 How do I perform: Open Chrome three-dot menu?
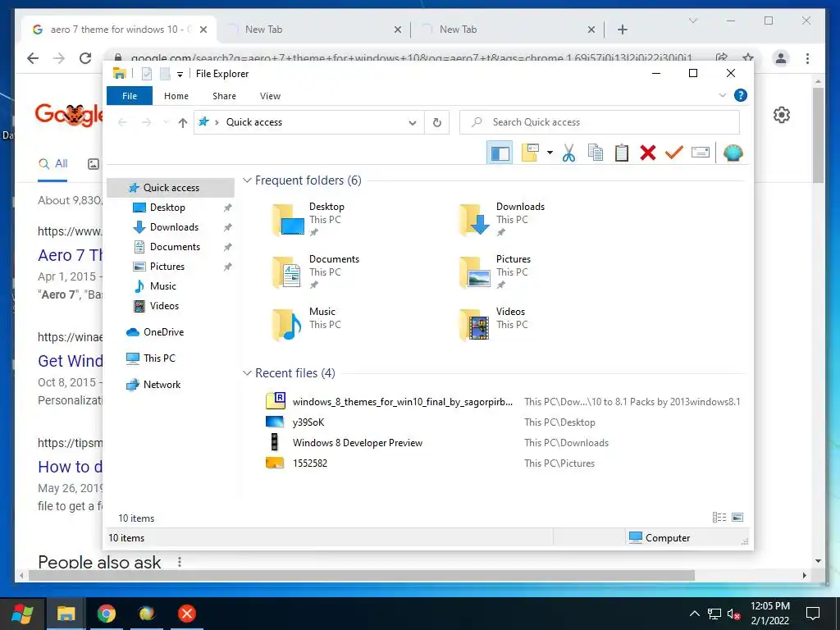pyautogui.click(x=807, y=58)
